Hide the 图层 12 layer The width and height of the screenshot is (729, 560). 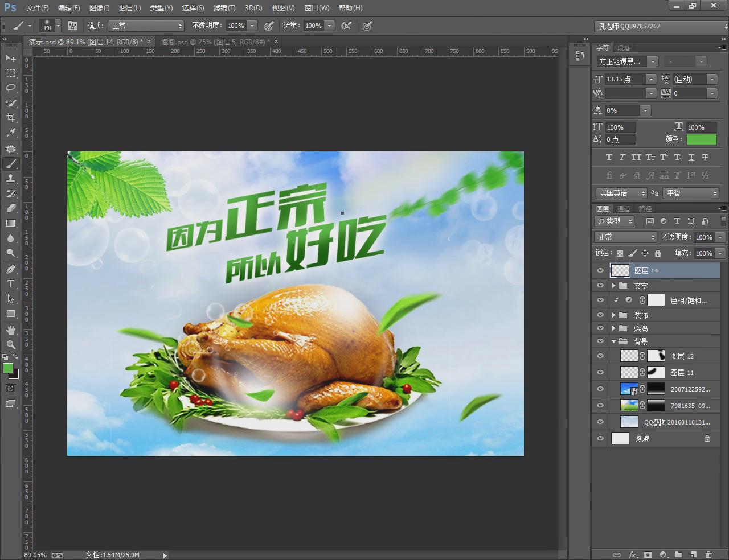pos(600,356)
